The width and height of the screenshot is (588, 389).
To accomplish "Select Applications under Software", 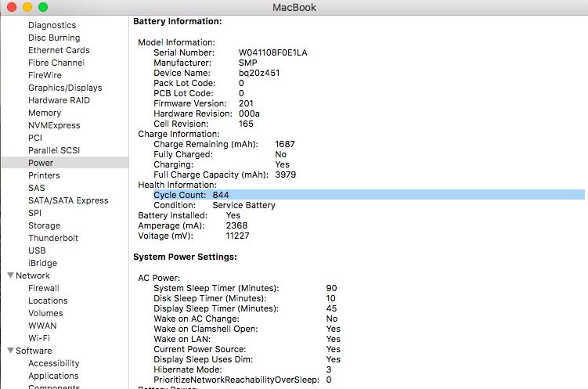I will (53, 376).
